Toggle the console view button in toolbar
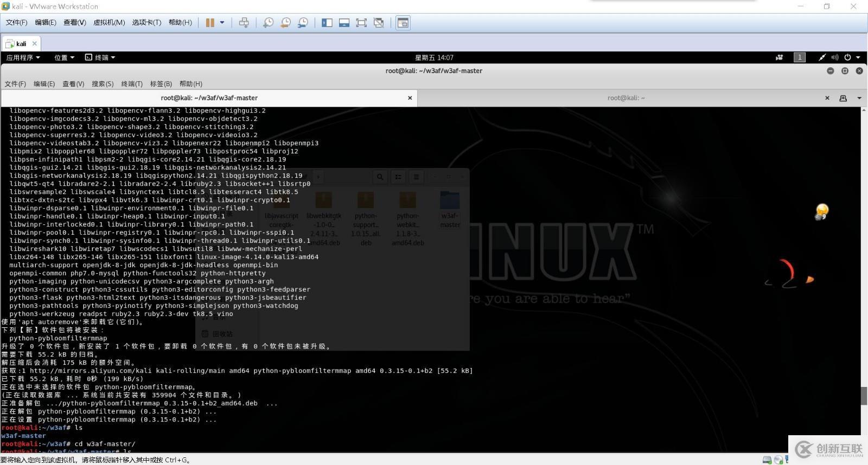868x465 pixels. [x=403, y=23]
